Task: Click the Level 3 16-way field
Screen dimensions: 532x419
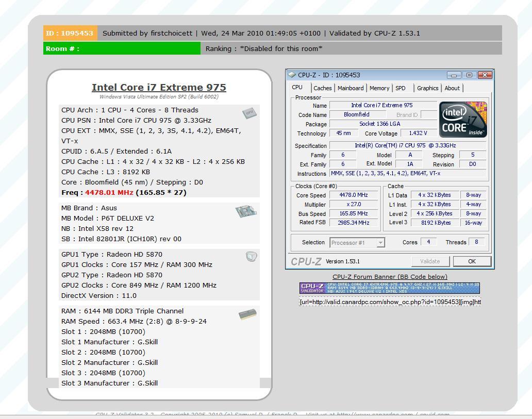Action: 473,223
